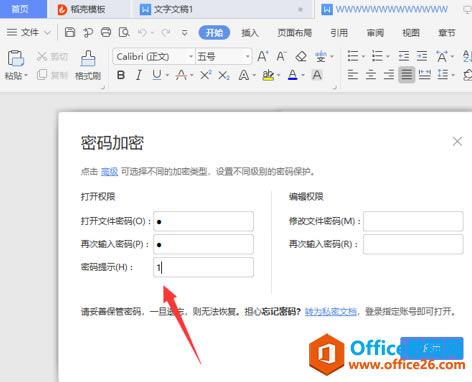This screenshot has height=382, width=472.
Task: Open the font color dropdown arrow
Action: [x=303, y=75]
